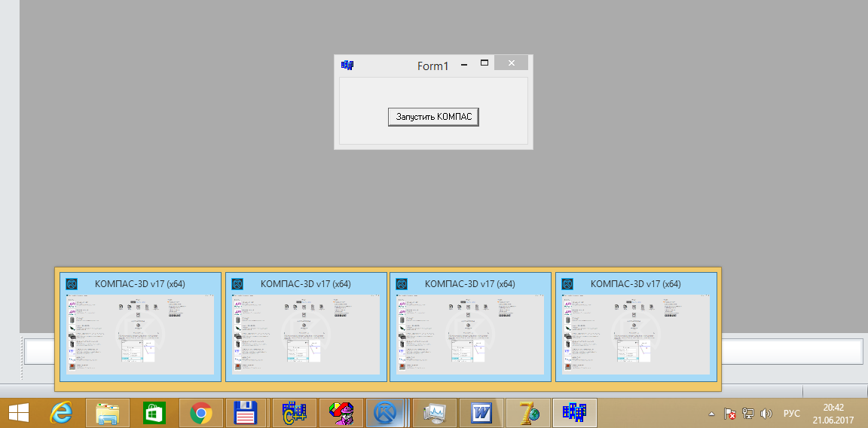Change the РУС input language indicator
The image size is (868, 428).
click(792, 414)
